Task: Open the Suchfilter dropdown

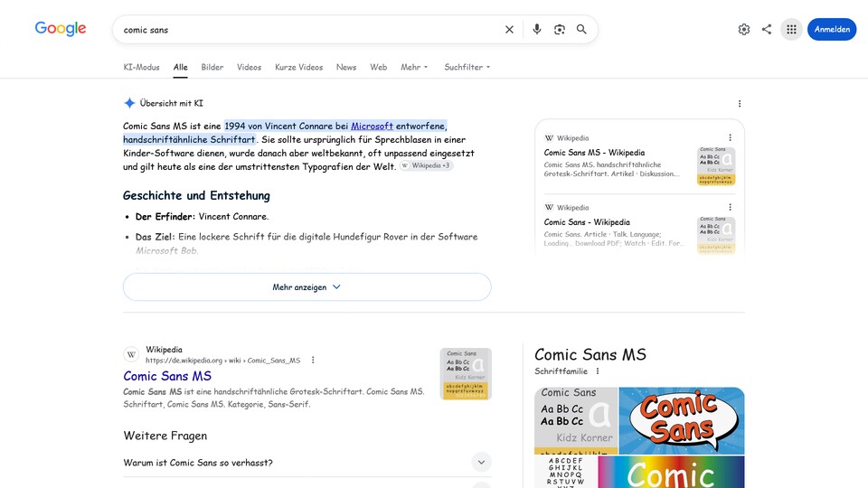Action: coord(467,67)
